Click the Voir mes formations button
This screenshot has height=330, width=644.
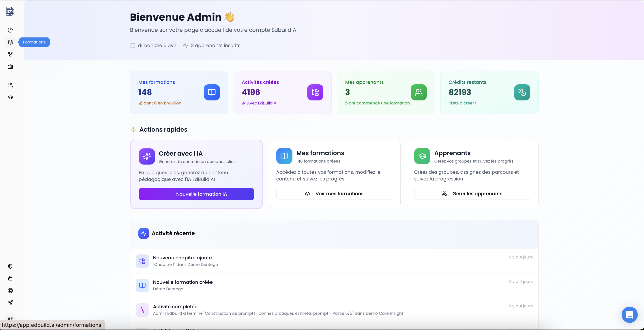(x=334, y=193)
